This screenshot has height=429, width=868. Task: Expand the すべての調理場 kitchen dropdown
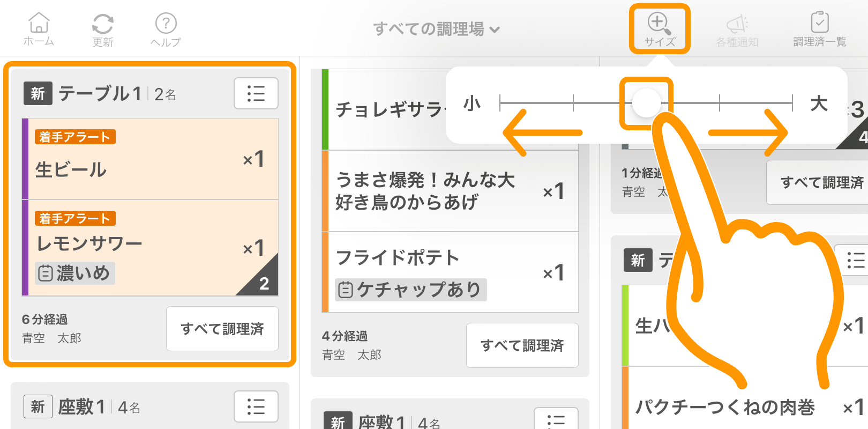pyautogui.click(x=437, y=29)
